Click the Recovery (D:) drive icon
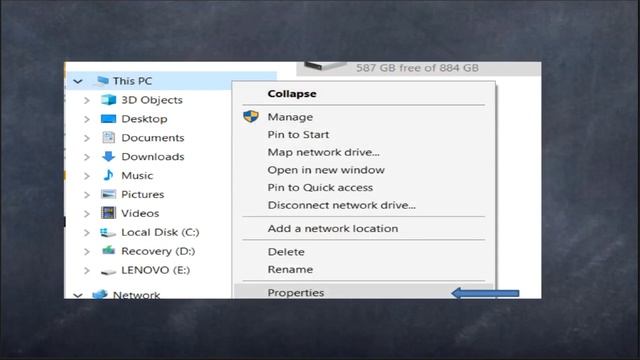The width and height of the screenshot is (640, 360). [x=108, y=250]
